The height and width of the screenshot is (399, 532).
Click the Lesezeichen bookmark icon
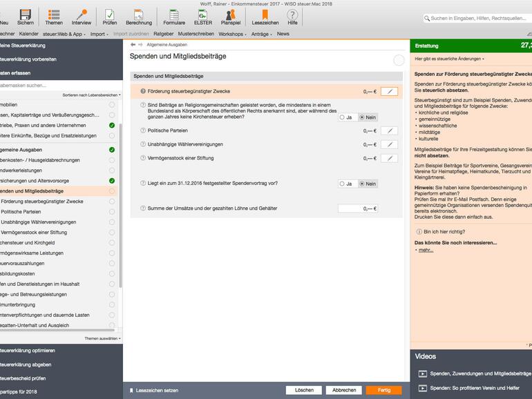(x=265, y=15)
